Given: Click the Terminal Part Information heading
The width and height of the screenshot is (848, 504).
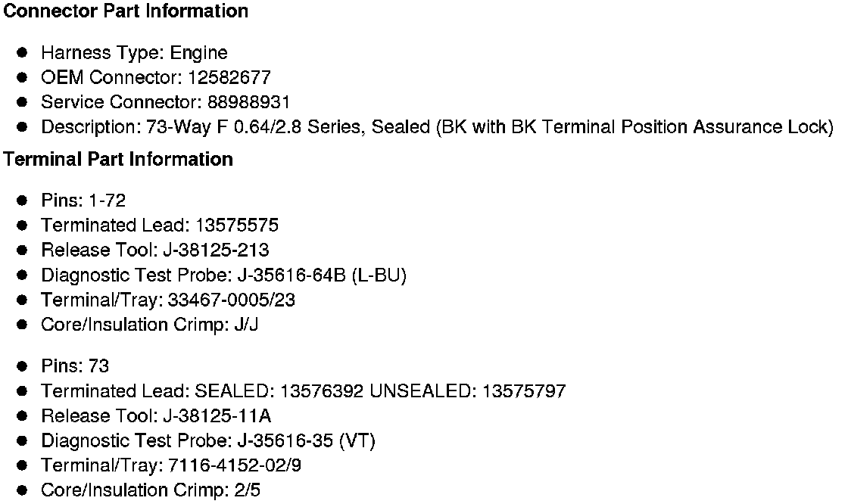Looking at the screenshot, I should click(x=118, y=160).
